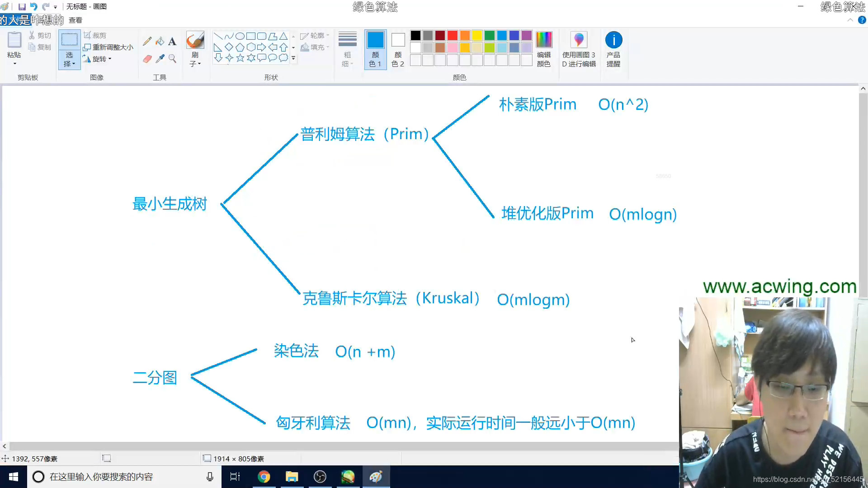Image resolution: width=868 pixels, height=488 pixels.
Task: Pick the red color swatch
Action: (x=452, y=36)
